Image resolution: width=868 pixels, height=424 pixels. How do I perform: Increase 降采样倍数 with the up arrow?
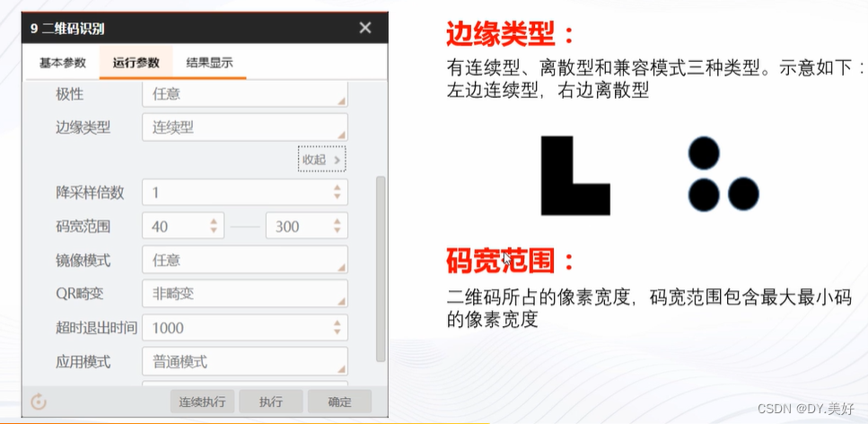click(x=337, y=188)
